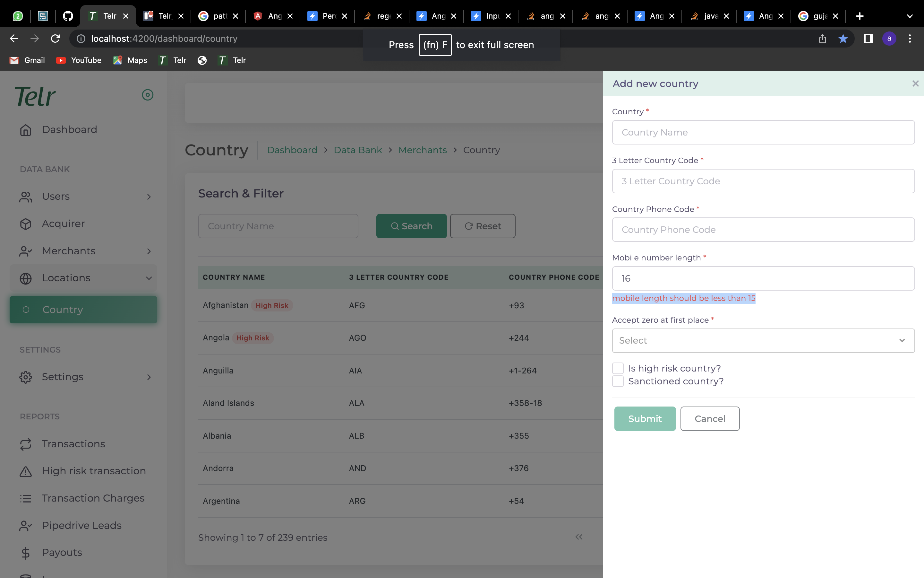The height and width of the screenshot is (578, 924).
Task: Click the Angola High Risk badge
Action: [253, 338]
